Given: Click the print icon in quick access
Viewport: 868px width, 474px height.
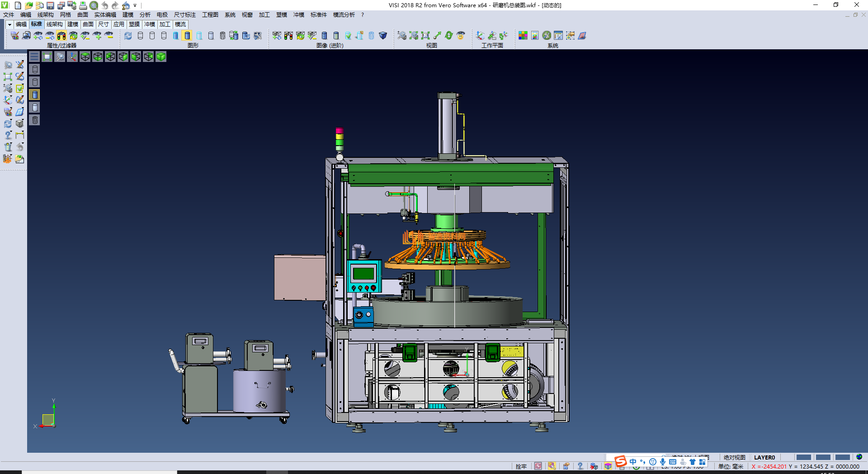Looking at the screenshot, I should click(x=83, y=5).
